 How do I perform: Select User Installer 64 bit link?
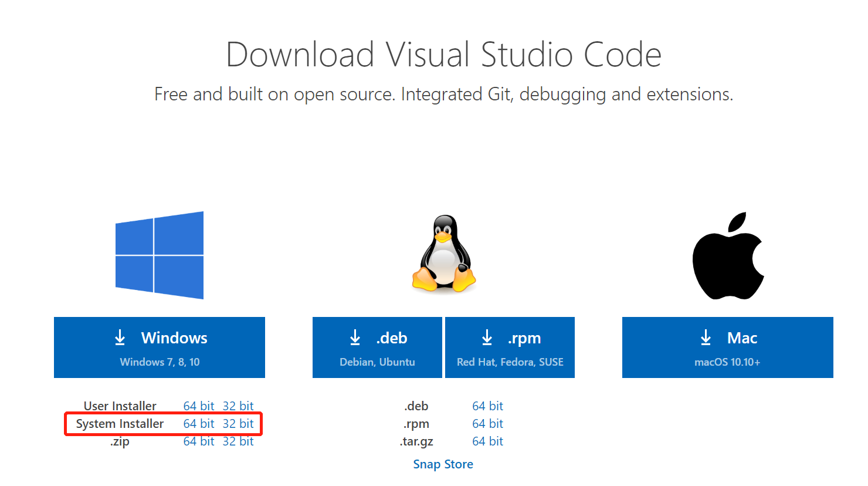(x=199, y=406)
